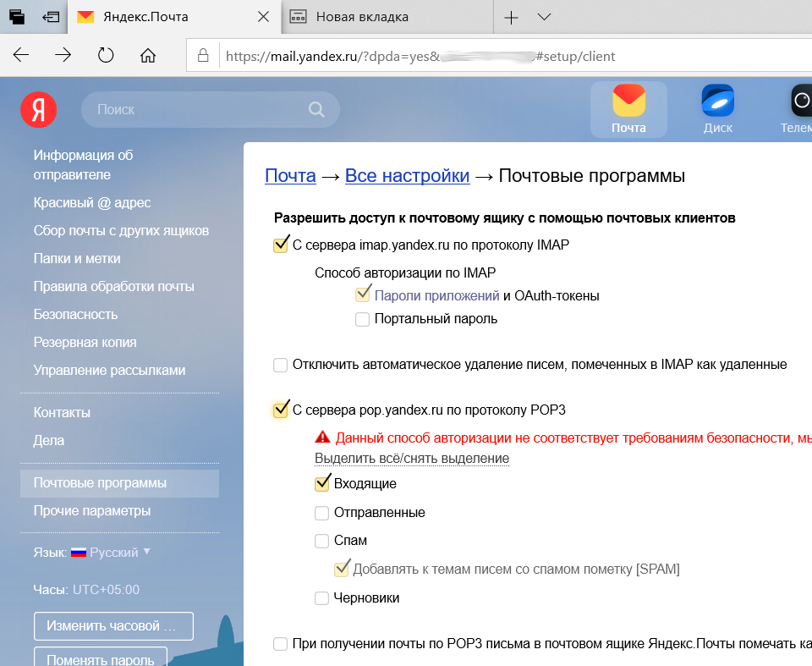
Task: Expand the tab preview chevron
Action: 544,17
